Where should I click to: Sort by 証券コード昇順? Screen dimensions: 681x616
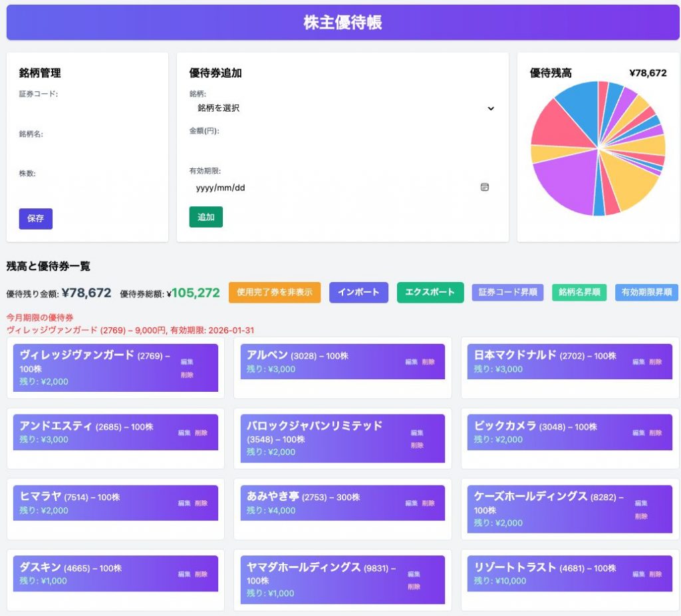coord(508,292)
